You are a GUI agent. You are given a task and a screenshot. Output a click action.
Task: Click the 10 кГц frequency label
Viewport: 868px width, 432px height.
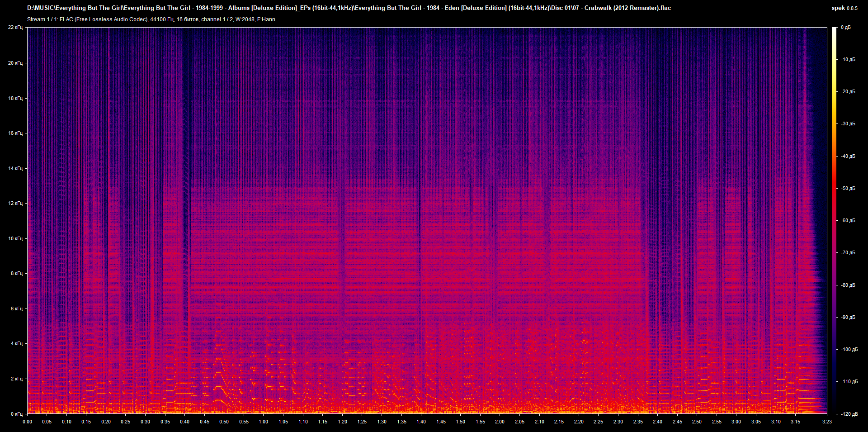click(x=15, y=238)
